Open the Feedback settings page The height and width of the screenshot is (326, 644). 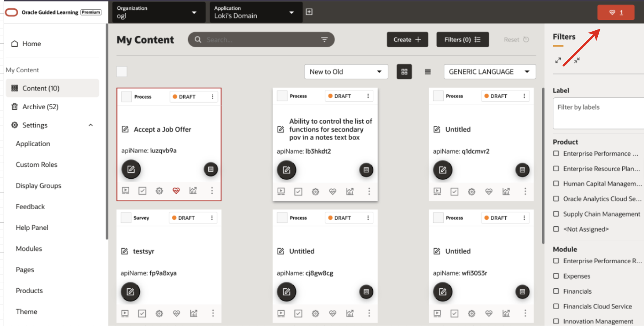[30, 207]
